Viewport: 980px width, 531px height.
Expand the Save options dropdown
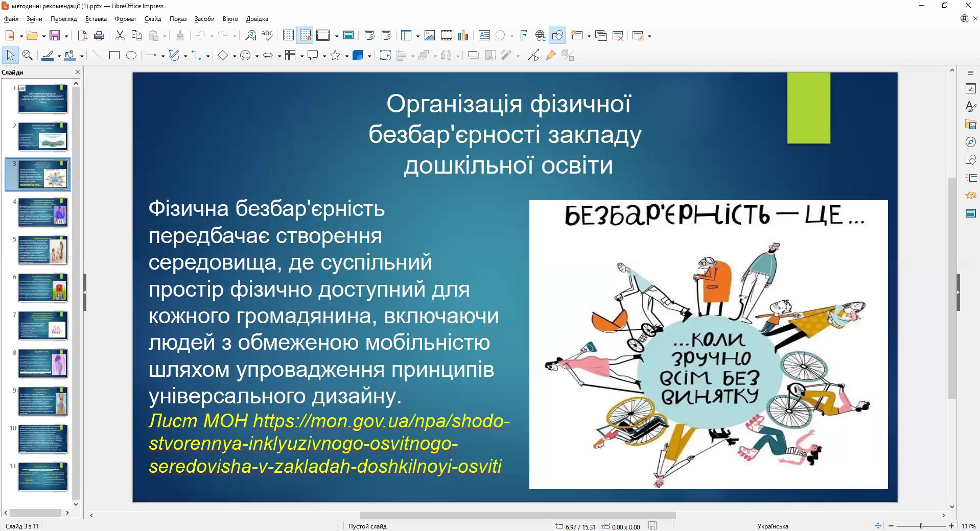[x=66, y=36]
